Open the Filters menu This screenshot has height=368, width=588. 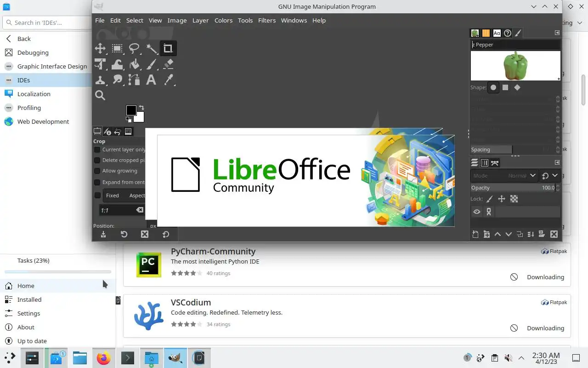267,20
